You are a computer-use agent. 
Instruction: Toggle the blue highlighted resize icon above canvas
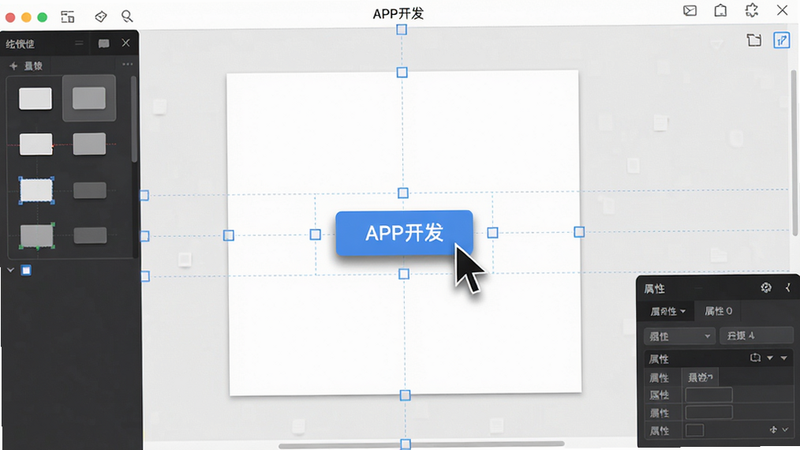point(782,40)
